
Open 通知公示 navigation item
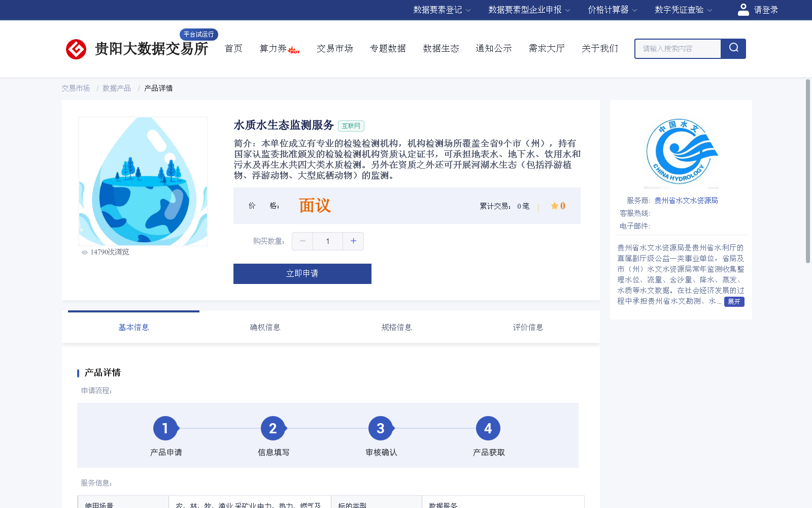(x=494, y=48)
